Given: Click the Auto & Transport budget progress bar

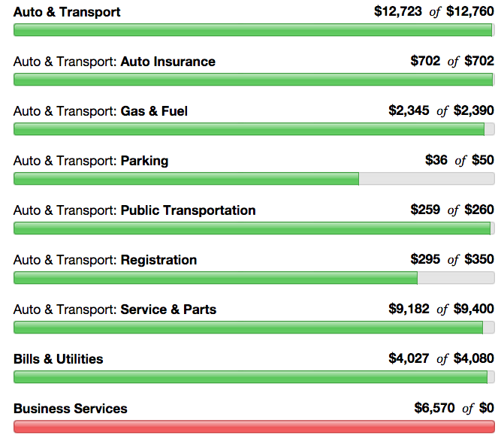Looking at the screenshot, I should (254, 30).
